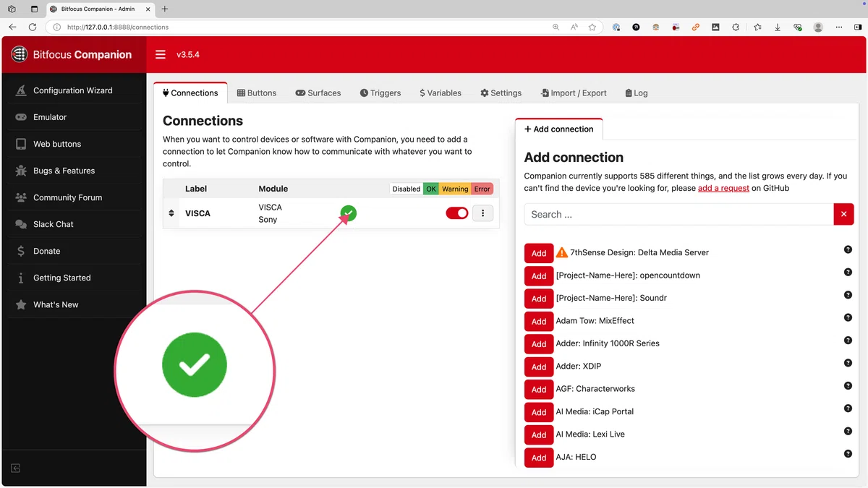
Task: Open help for Adam Tow: MixEffect
Action: [848, 317]
